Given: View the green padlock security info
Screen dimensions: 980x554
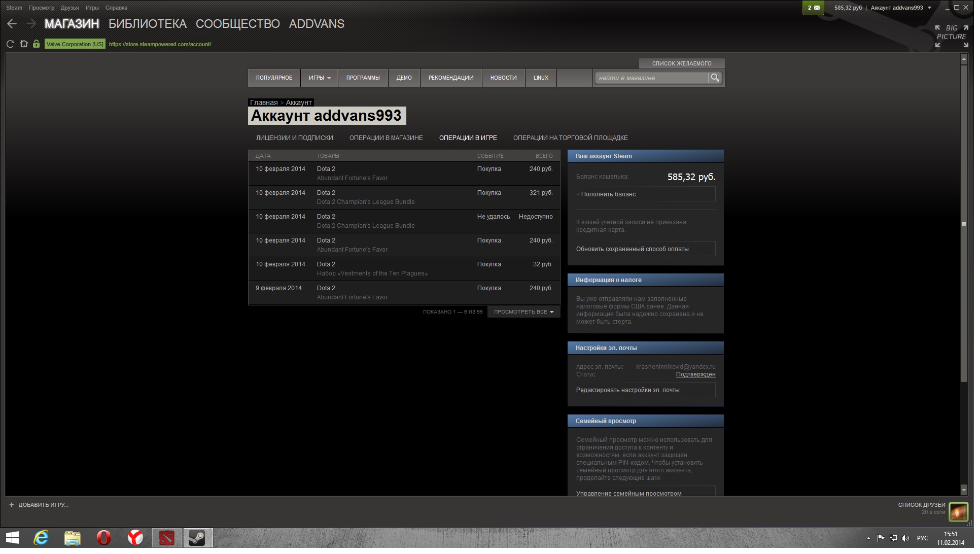Looking at the screenshot, I should coord(36,44).
